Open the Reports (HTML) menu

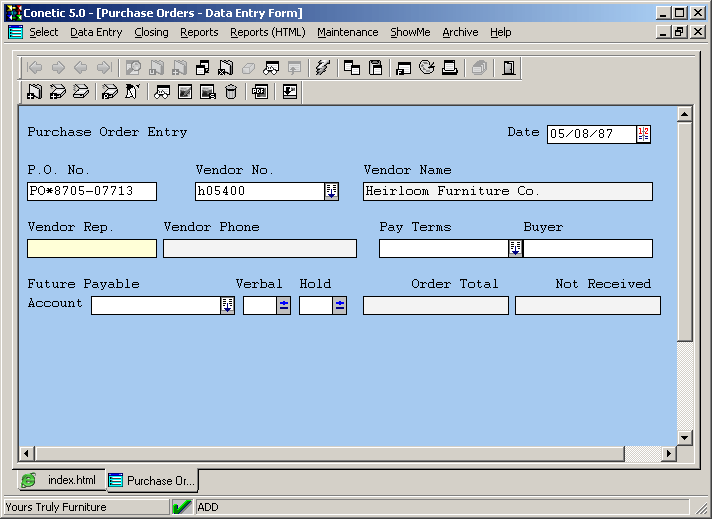coord(267,32)
